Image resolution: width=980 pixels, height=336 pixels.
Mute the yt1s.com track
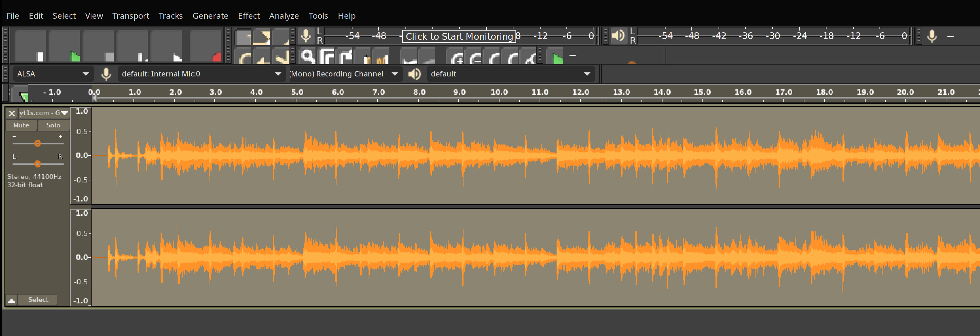(x=21, y=125)
